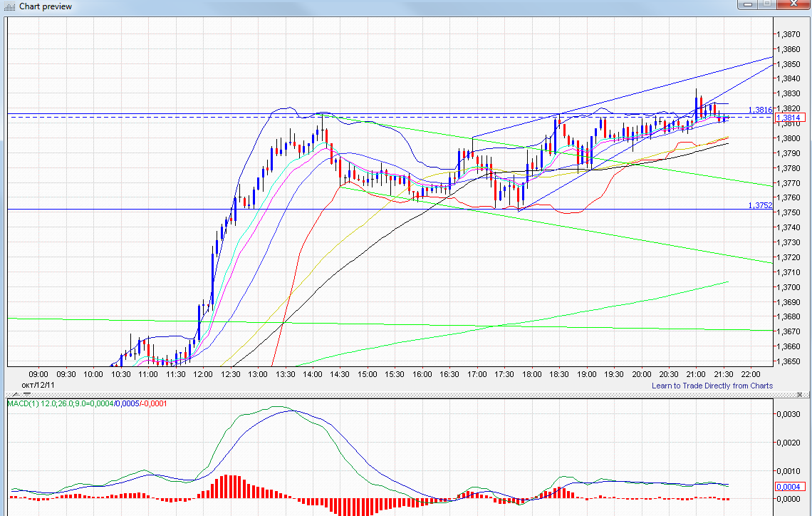Click the marker icon beside the 1,3870 axis corner
Viewport: 812px width, 516px height.
click(808, 21)
